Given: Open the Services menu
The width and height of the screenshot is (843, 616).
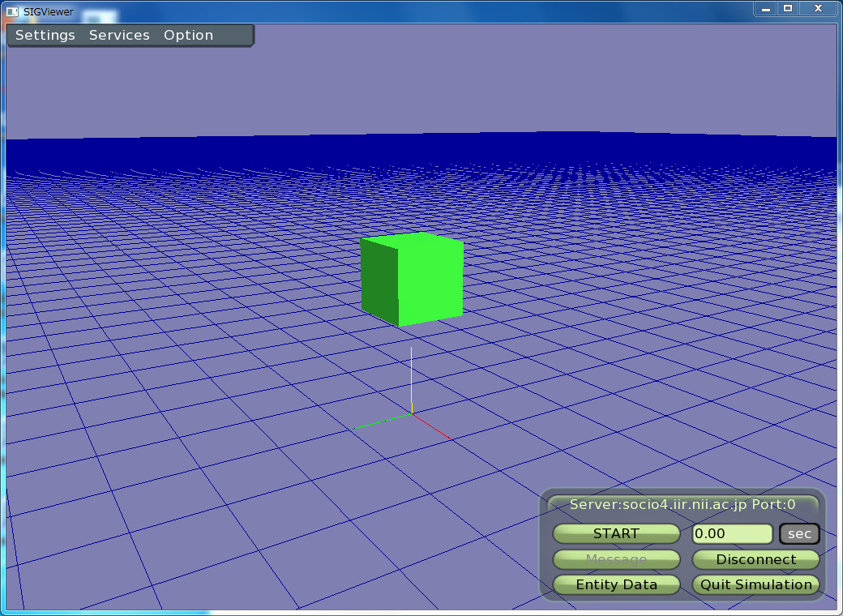Looking at the screenshot, I should 119,36.
